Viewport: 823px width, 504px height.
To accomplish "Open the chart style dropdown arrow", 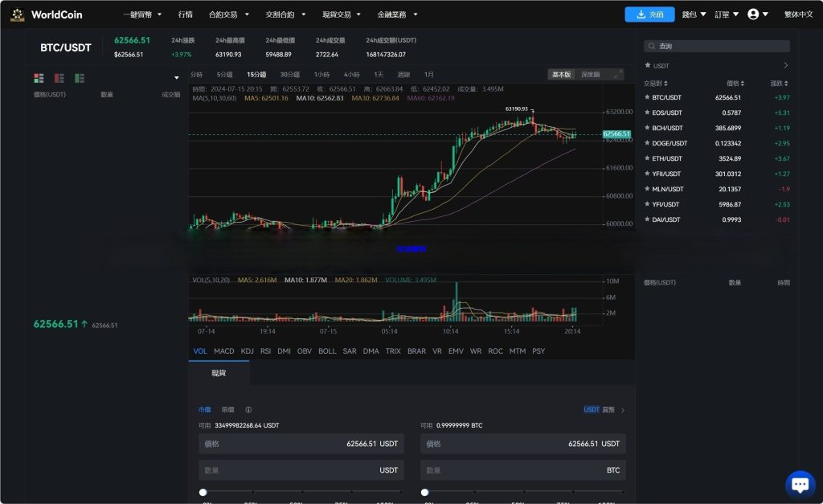I will tap(177, 77).
